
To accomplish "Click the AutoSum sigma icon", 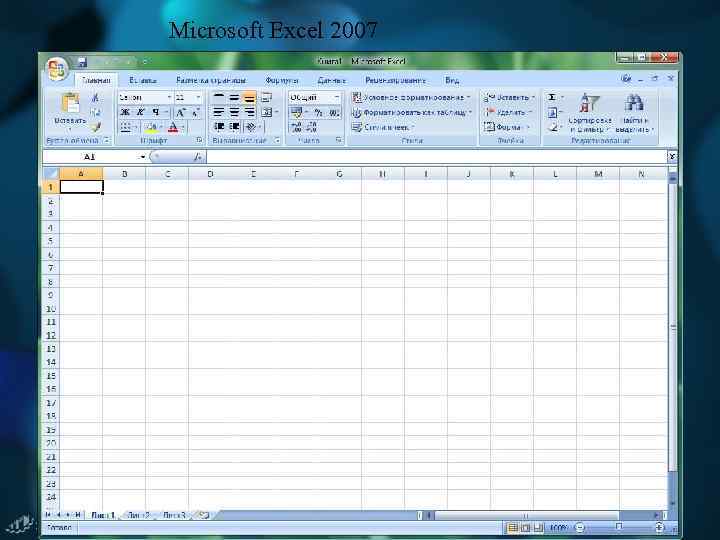I will tap(554, 97).
